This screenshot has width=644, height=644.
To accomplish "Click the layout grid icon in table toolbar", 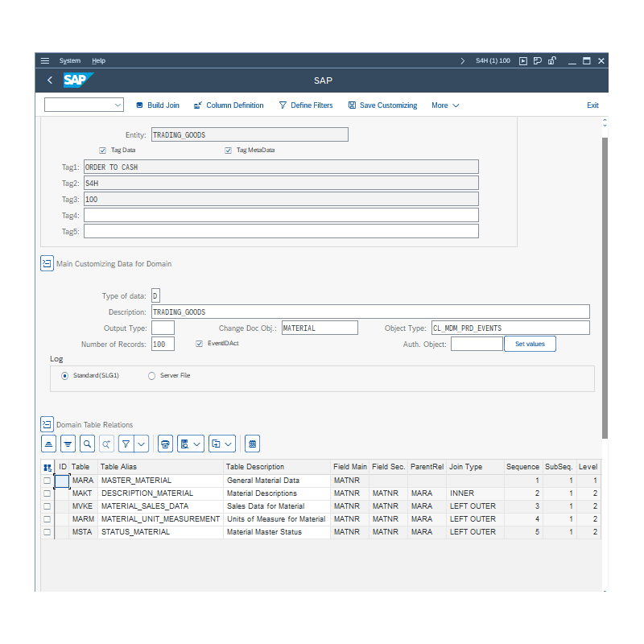I will [252, 444].
